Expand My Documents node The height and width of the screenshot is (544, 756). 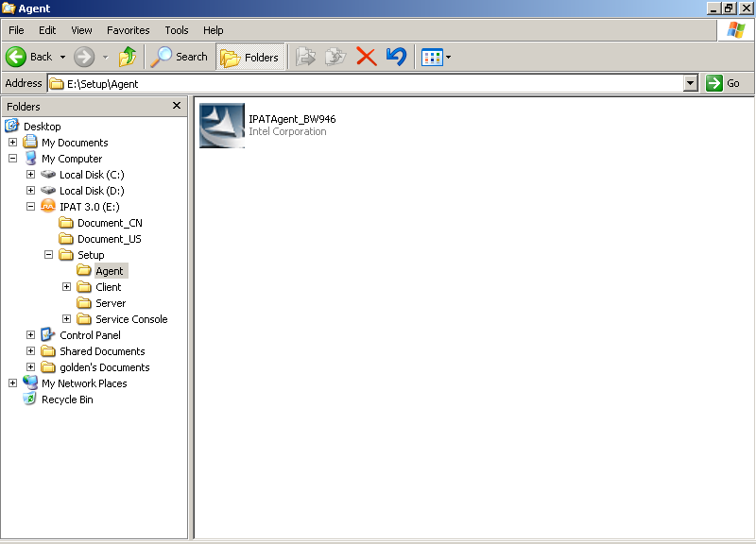click(x=12, y=143)
